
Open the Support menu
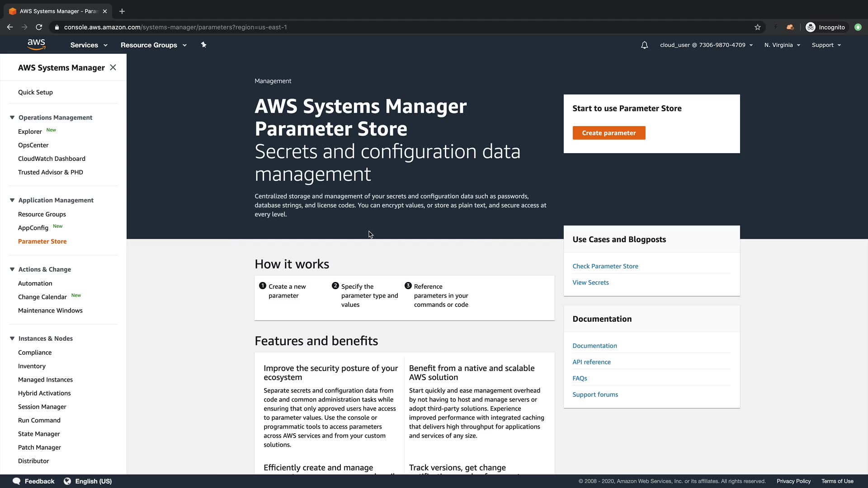[x=826, y=45]
